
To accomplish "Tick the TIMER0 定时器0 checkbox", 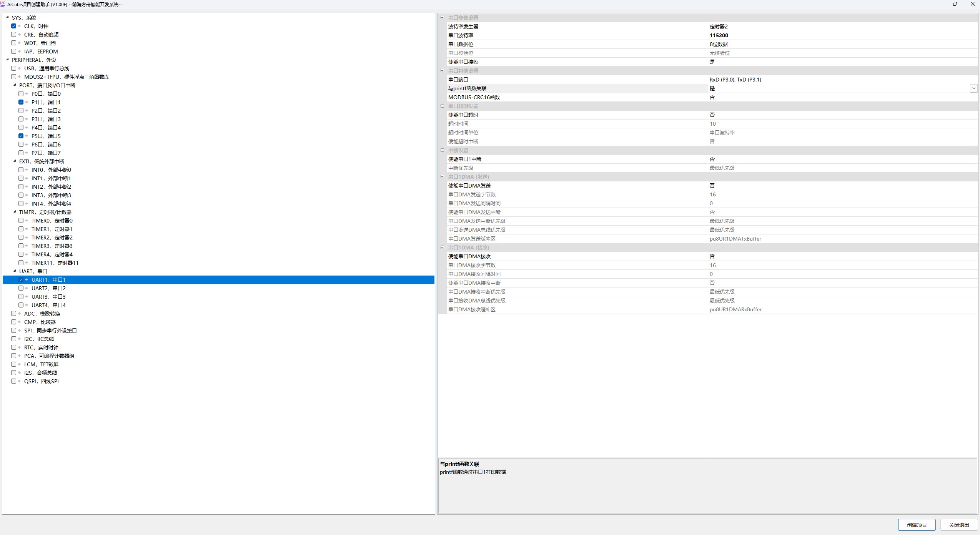I will (21, 221).
